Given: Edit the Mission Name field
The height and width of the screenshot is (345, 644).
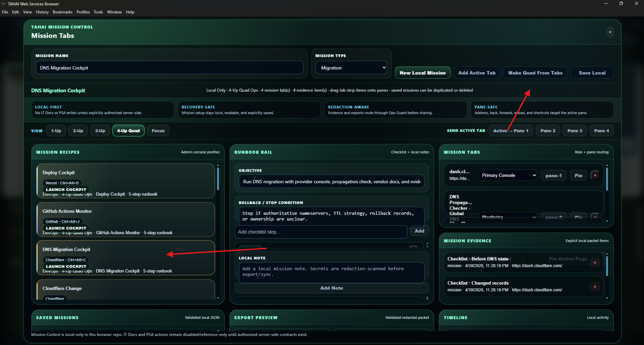Looking at the screenshot, I should tap(169, 68).
